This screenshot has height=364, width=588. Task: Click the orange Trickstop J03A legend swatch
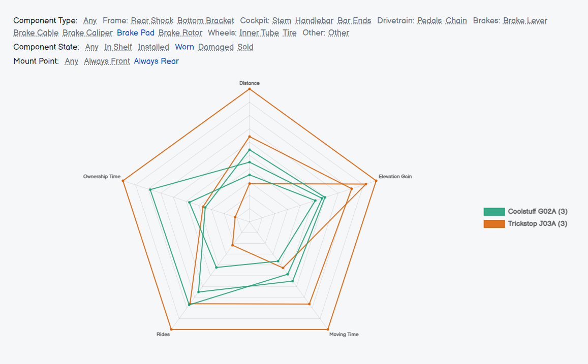coord(494,224)
